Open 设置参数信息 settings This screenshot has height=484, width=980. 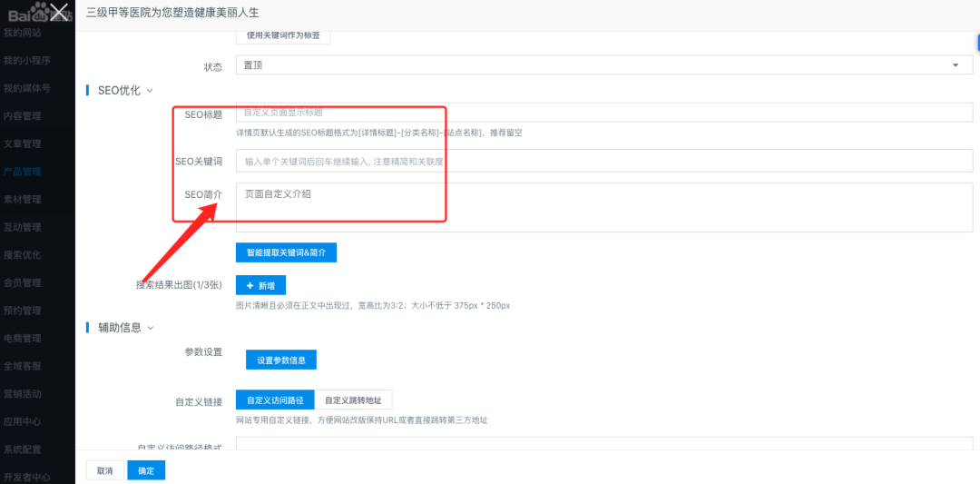tap(280, 361)
